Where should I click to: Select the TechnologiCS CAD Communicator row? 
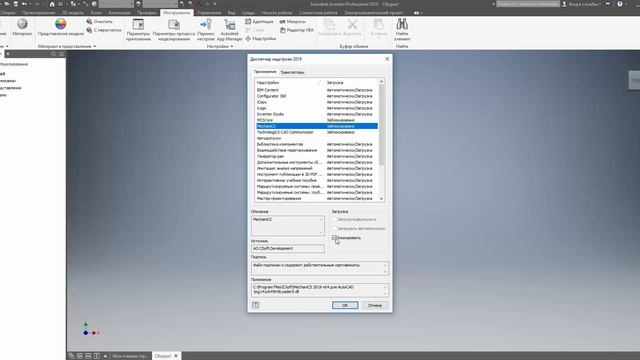[x=317, y=132]
